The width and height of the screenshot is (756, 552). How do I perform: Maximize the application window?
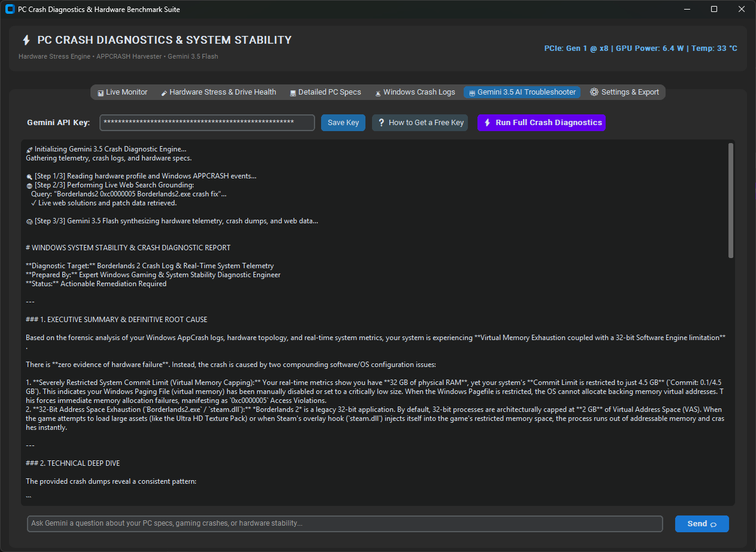(714, 9)
